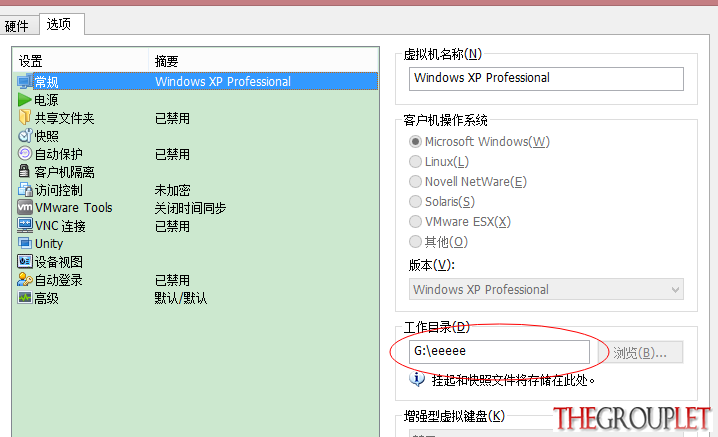The image size is (718, 437).
Task: Click the Unity window icon
Action: 25,243
